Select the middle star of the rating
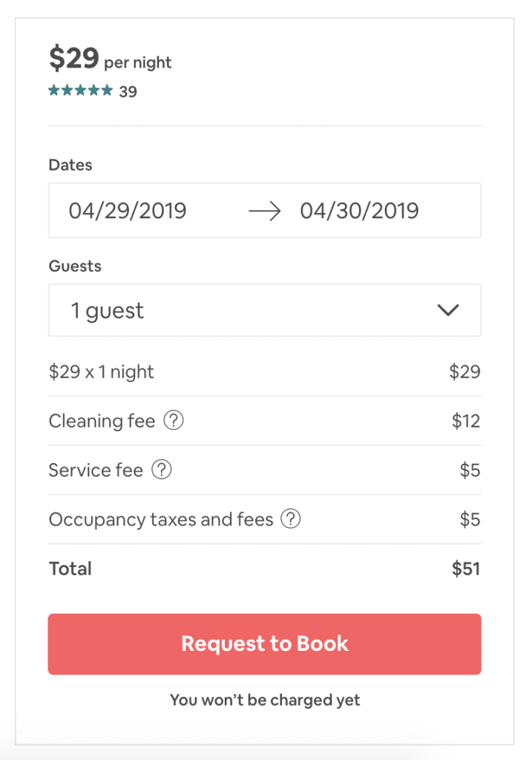This screenshot has height=760, width=532. [82, 90]
